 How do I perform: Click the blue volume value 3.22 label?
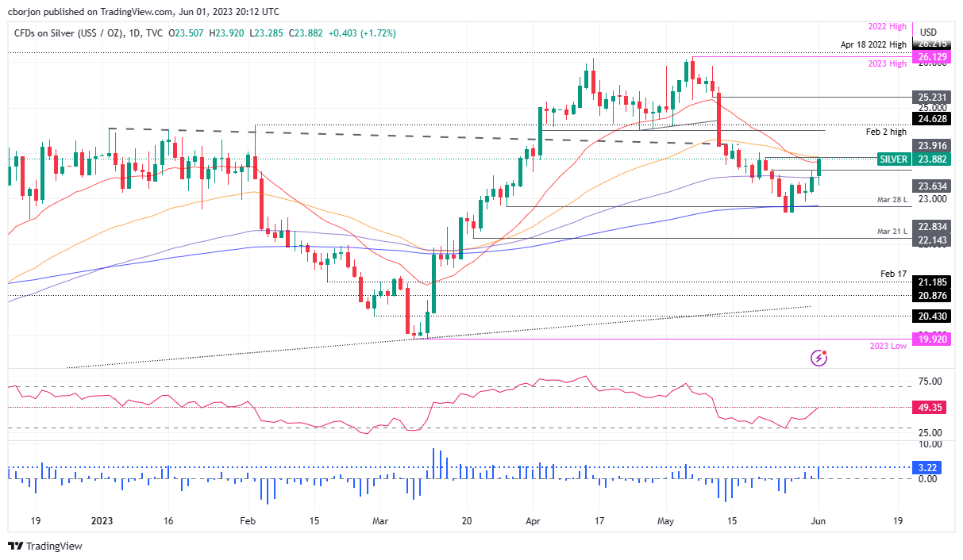click(x=926, y=469)
